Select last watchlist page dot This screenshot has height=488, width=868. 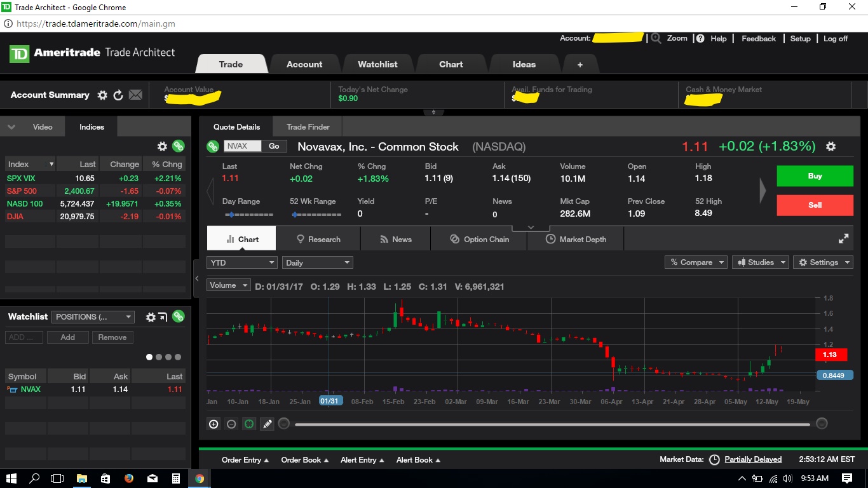click(178, 357)
